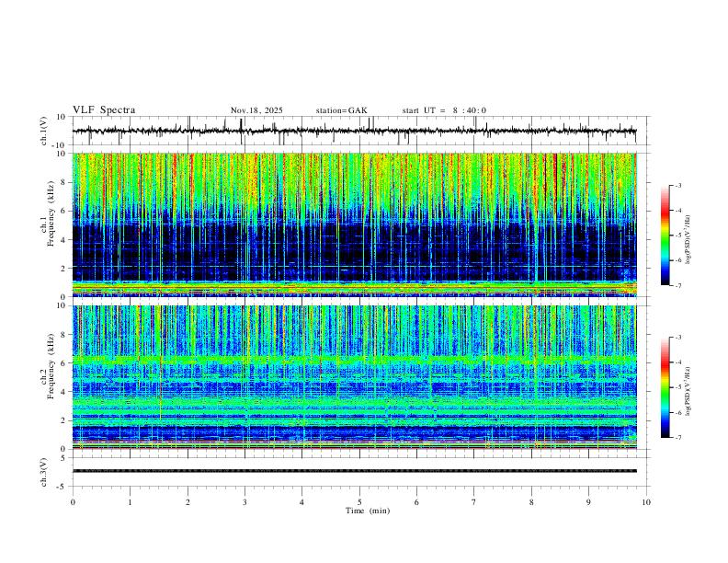Click the time axis tick label '0'
Screen dimensions: 728x563
[73, 502]
